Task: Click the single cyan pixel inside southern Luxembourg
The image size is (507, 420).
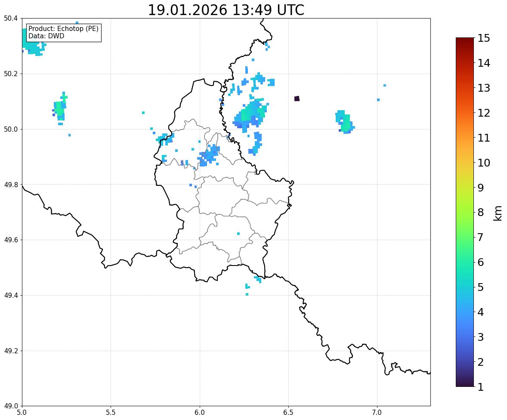Action: pos(238,233)
